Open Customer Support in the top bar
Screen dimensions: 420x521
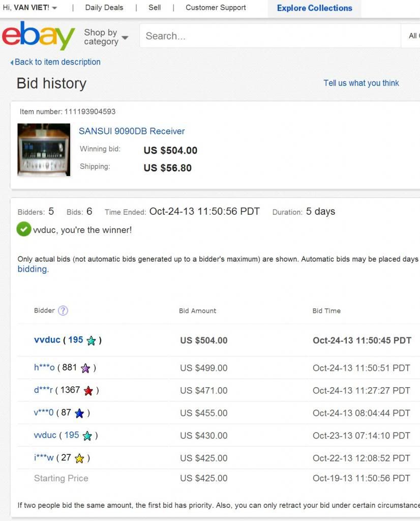click(x=216, y=8)
